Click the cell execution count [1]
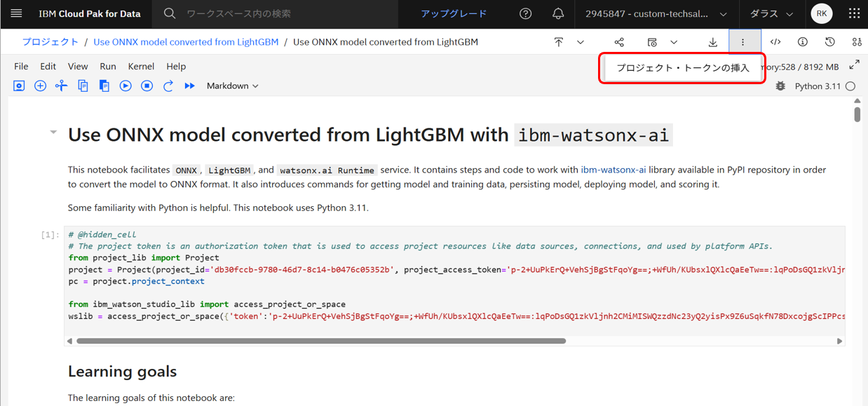 click(x=50, y=235)
